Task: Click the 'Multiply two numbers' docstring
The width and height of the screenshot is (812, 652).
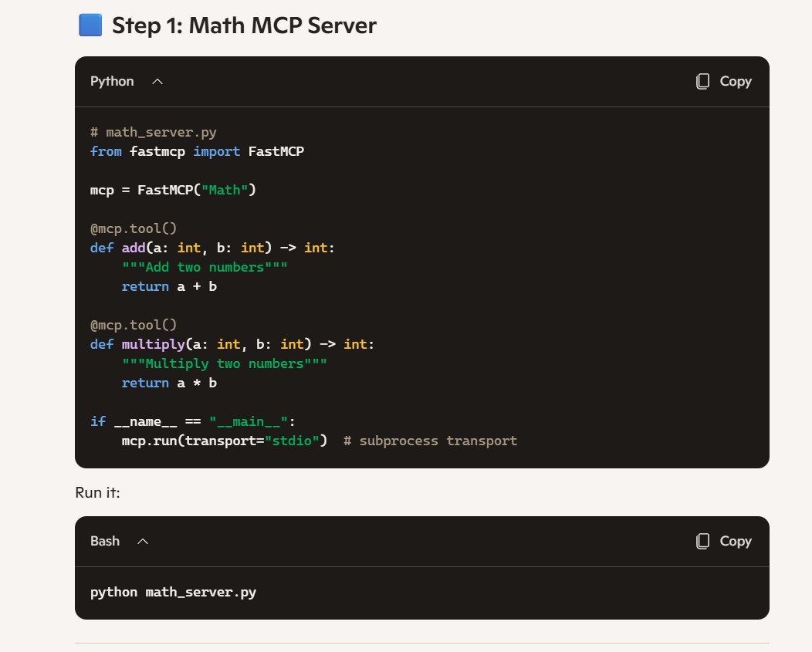Action: [225, 363]
